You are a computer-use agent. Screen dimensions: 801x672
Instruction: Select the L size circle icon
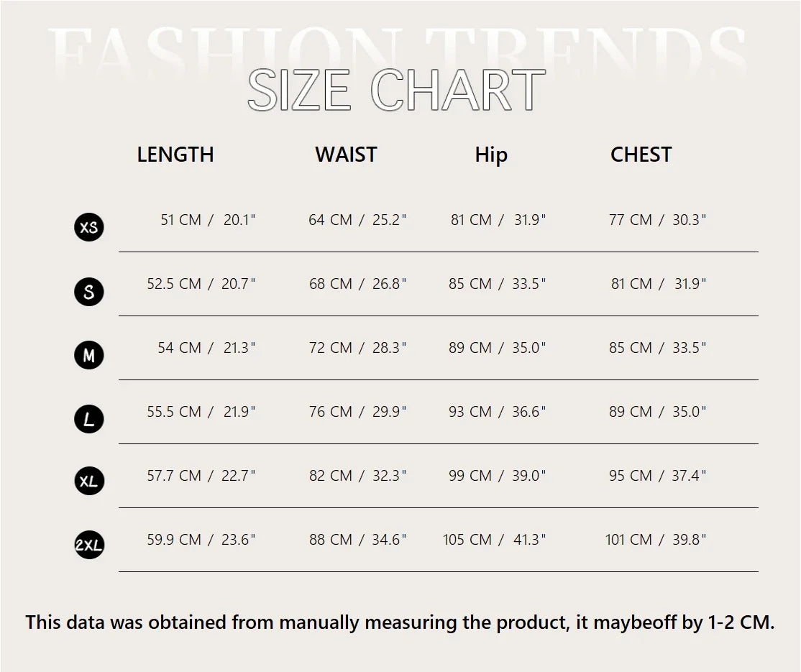coord(89,419)
